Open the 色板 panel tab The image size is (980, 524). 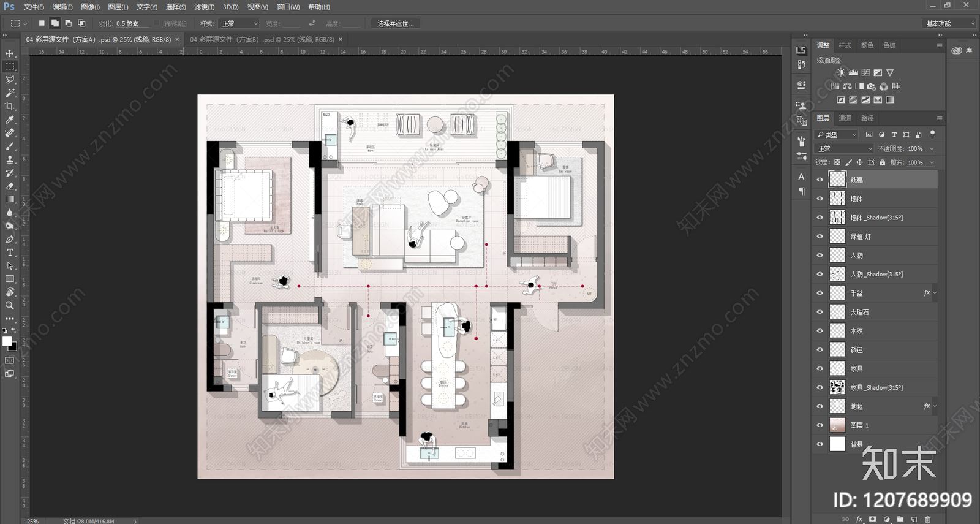tap(889, 45)
